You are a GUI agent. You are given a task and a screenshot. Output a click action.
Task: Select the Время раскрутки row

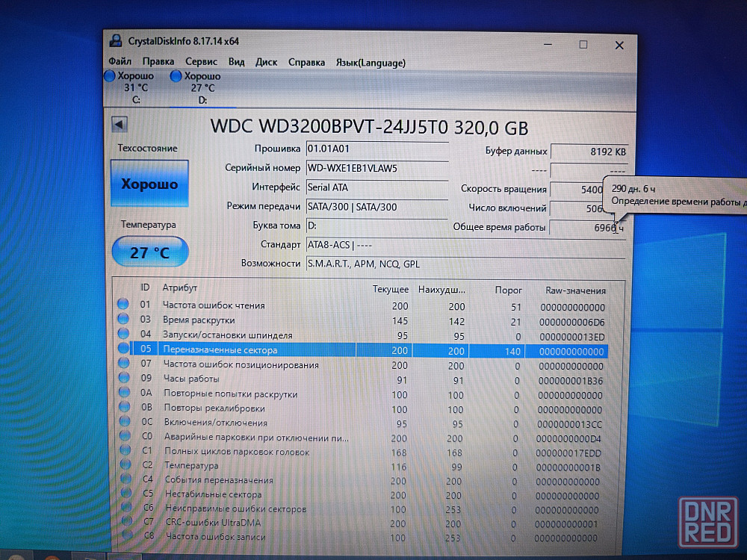362,320
